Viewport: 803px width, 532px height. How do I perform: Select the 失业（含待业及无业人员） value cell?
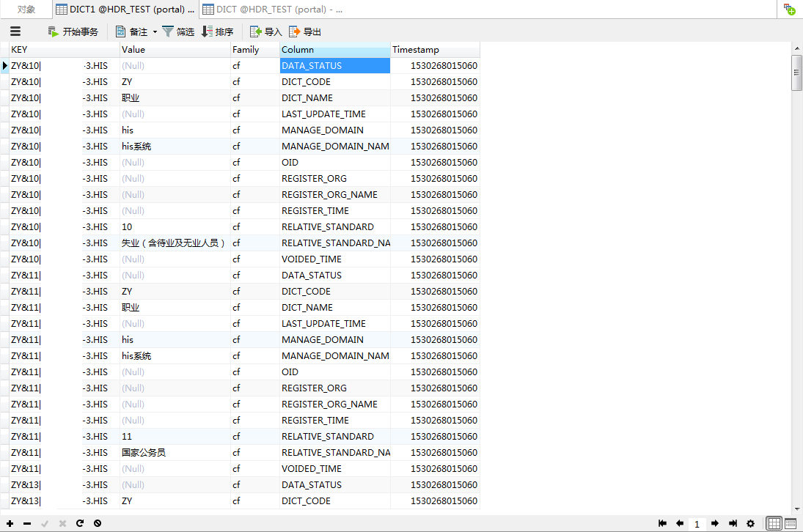coord(175,243)
